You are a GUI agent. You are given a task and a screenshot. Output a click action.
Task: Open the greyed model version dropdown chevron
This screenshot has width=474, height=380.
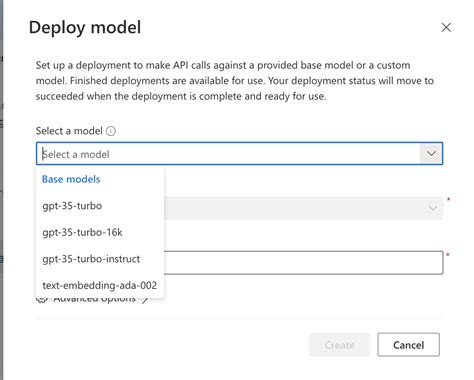point(433,208)
